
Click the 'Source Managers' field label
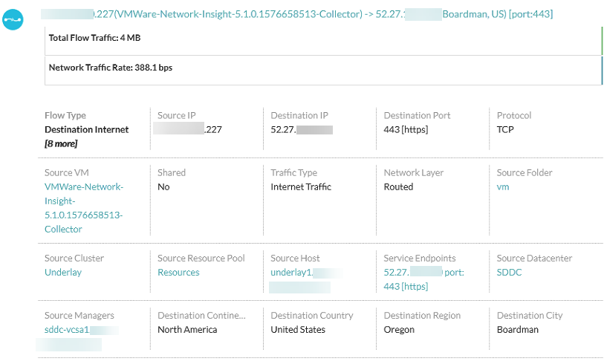79,316
